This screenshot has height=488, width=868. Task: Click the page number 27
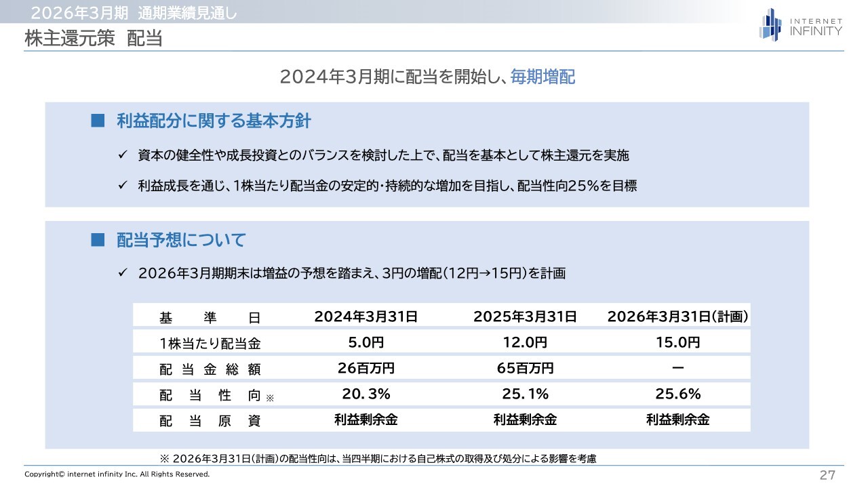pyautogui.click(x=827, y=475)
